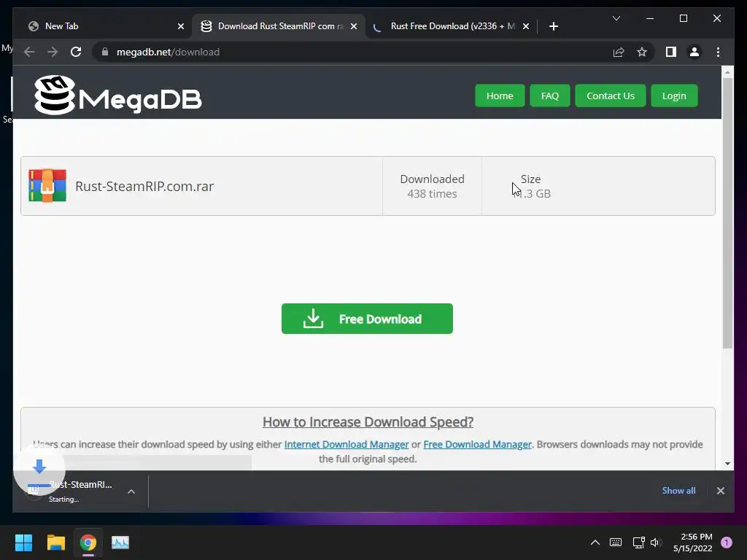Open the browser side panel icon
747x560 pixels.
(671, 52)
